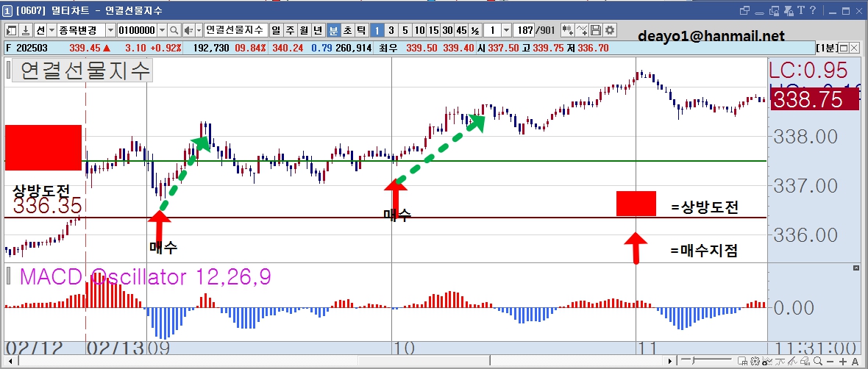Viewport: 868px width, 369px height.
Task: Select the 분 (minute) period toggle
Action: click(x=333, y=30)
